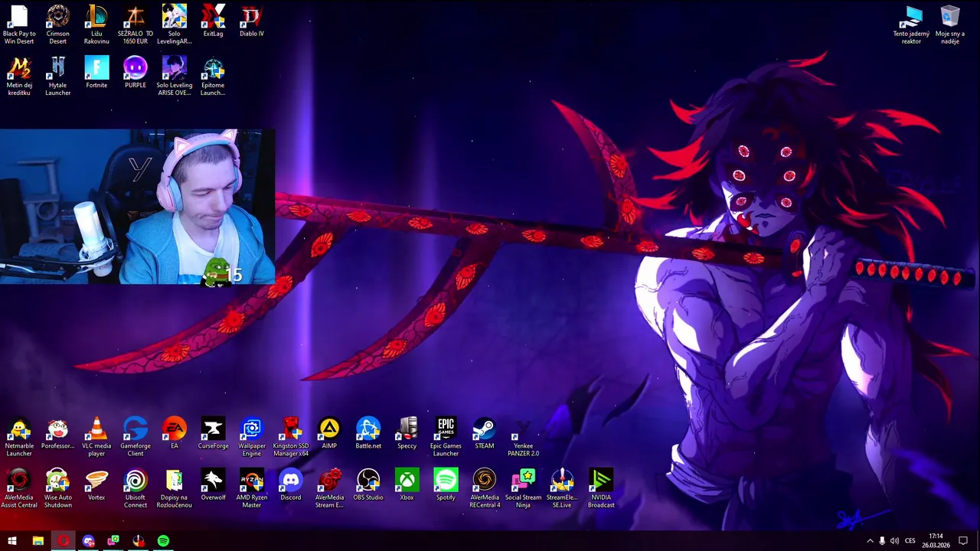Select the STEAM shortcut
This screenshot has height=551, width=980.
(x=485, y=433)
